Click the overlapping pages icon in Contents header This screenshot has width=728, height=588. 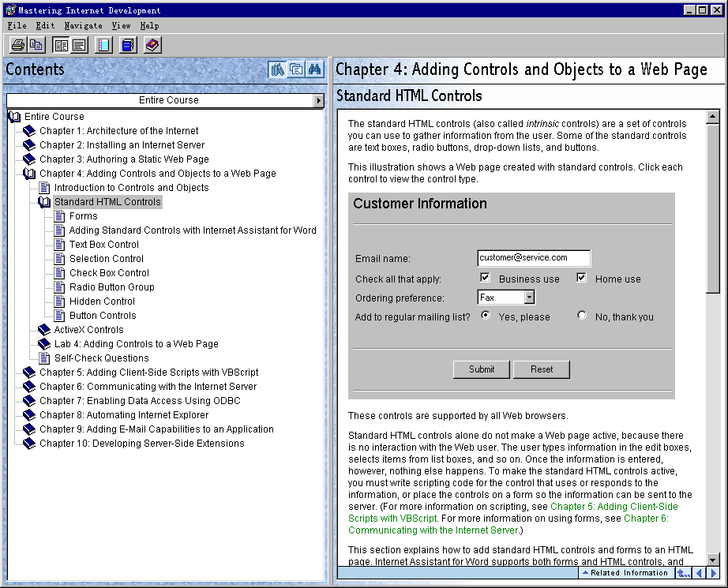pos(296,69)
